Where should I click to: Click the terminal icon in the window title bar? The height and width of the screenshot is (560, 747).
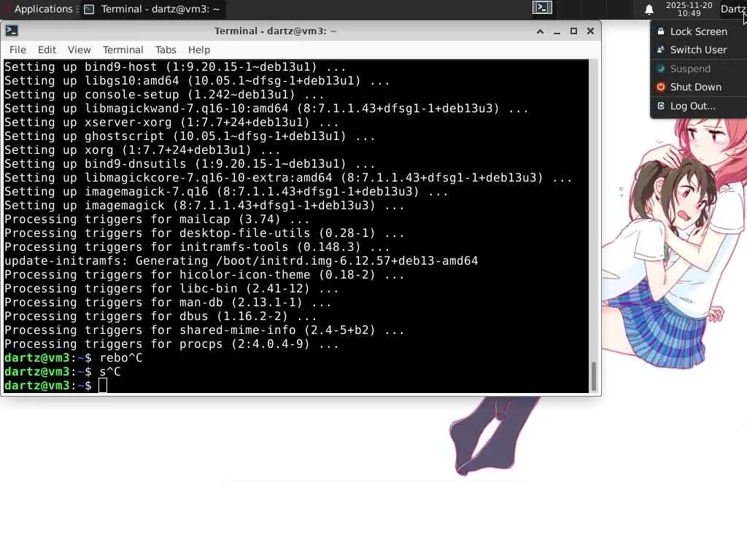12,31
